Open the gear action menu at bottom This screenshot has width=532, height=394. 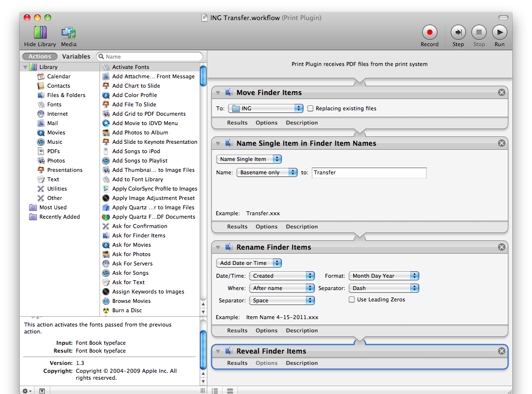tap(27, 391)
